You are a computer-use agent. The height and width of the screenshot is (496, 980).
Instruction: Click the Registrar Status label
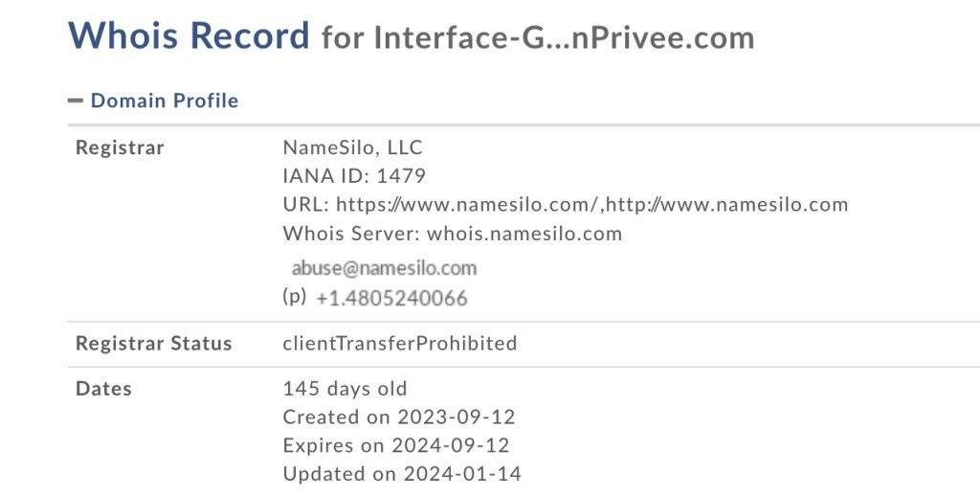(x=154, y=344)
